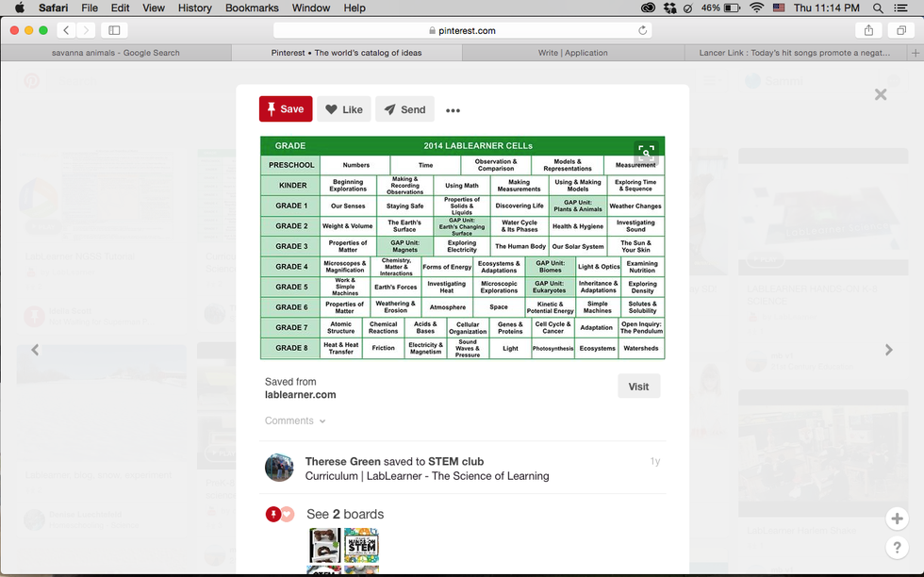Open the STEM club board link
This screenshot has width=924, height=577.
point(455,461)
